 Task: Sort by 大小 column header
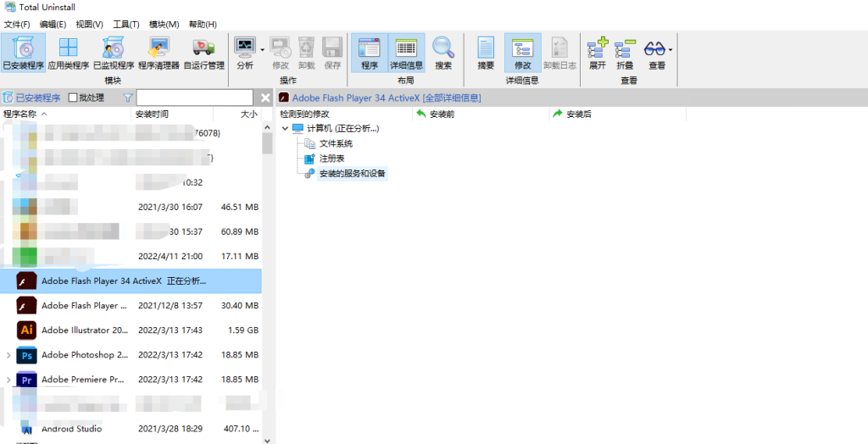pos(237,114)
